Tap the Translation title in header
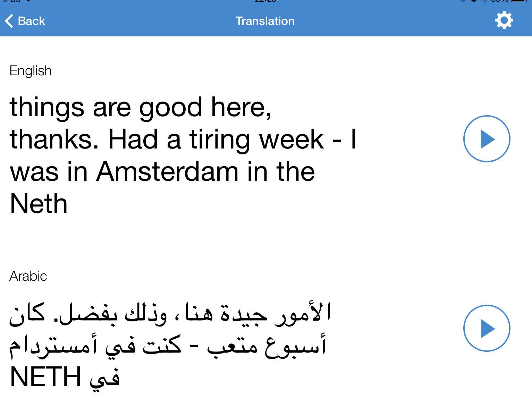Screen dimensions: 532x399 click(x=265, y=21)
